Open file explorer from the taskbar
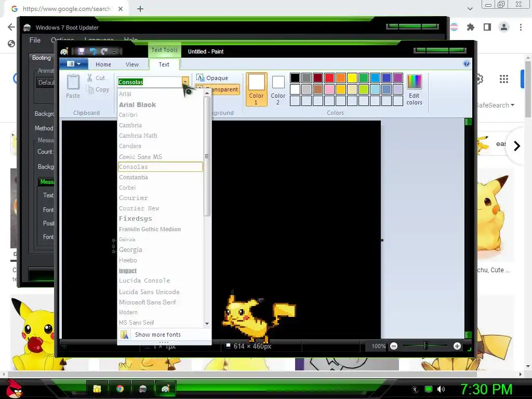532x399 pixels. pyautogui.click(x=97, y=389)
